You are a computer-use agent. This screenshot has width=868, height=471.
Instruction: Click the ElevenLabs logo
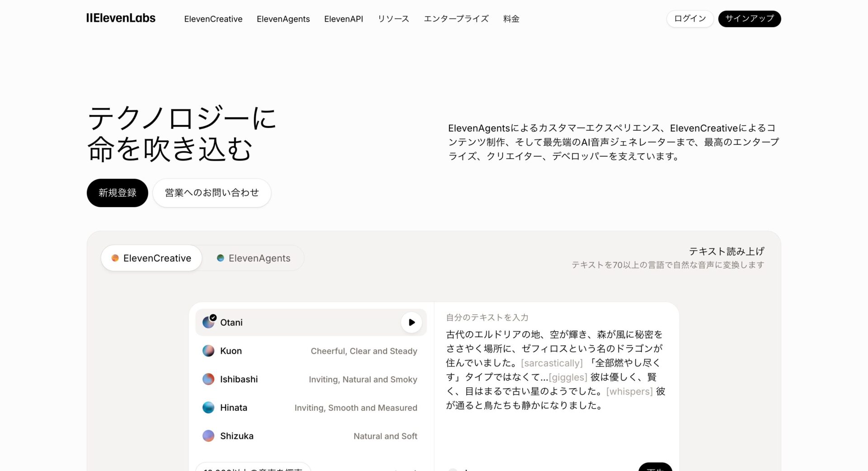[x=121, y=18]
